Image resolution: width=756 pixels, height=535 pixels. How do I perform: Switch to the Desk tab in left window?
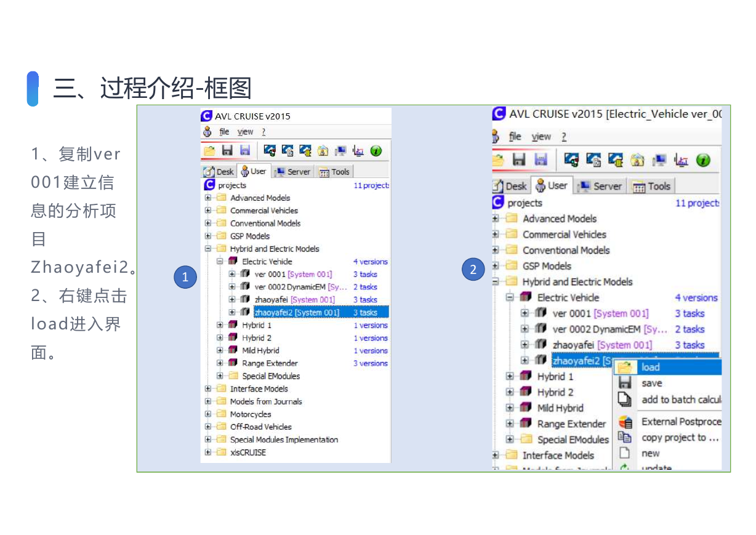pyautogui.click(x=219, y=172)
